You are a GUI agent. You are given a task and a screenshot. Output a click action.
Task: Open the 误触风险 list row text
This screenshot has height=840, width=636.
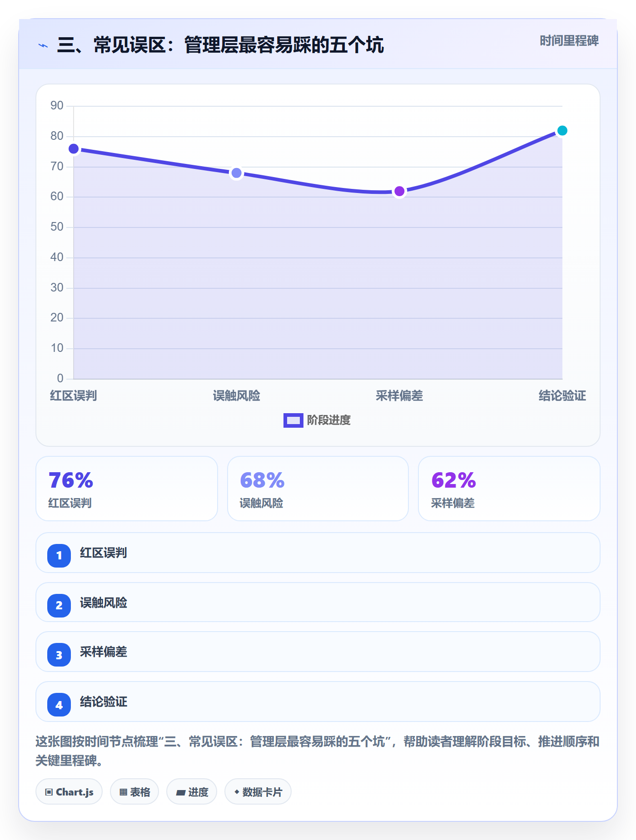[104, 603]
